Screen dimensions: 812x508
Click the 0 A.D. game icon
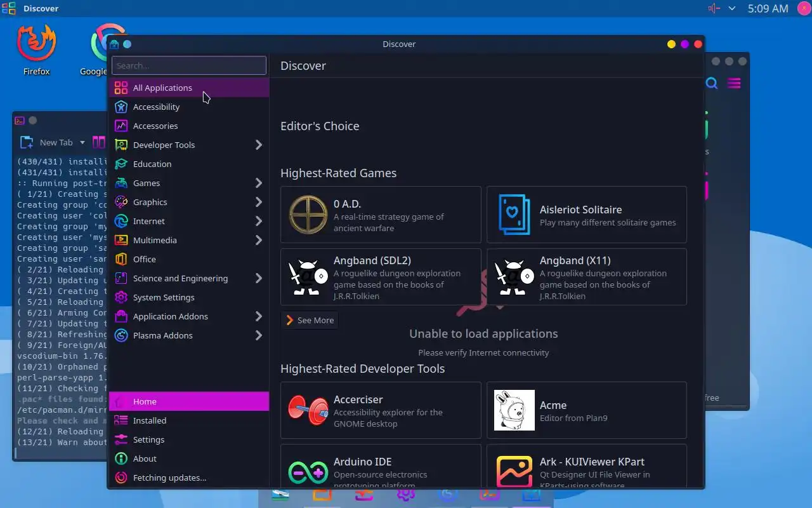[308, 215]
